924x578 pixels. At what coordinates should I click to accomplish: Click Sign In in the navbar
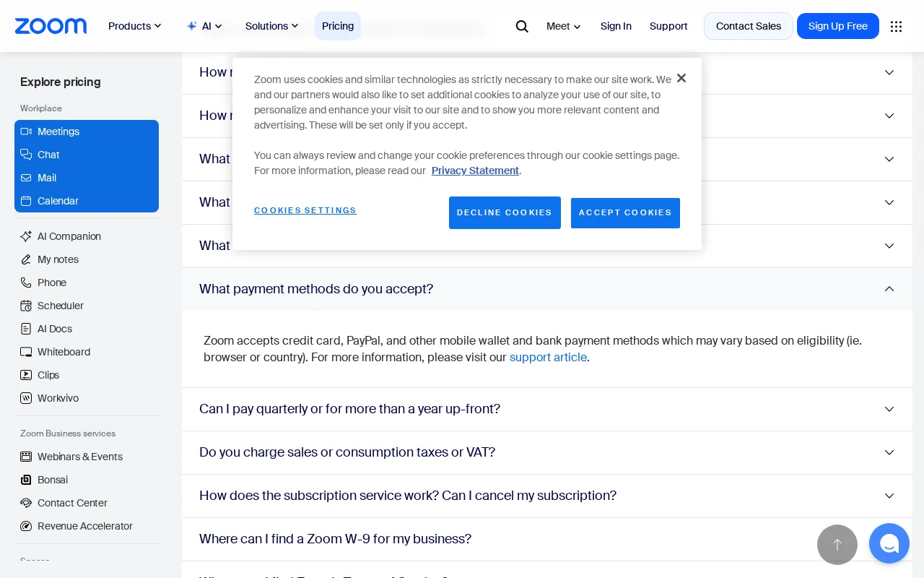616,26
